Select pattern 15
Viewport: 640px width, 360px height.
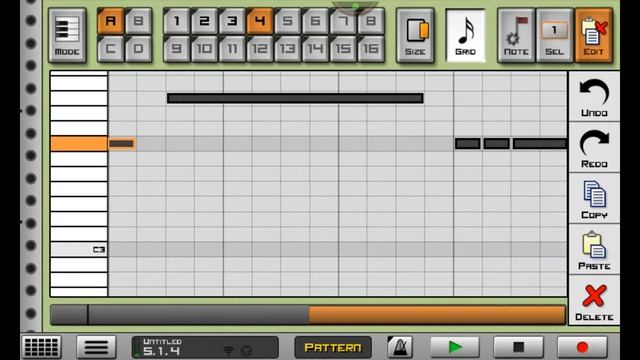pyautogui.click(x=343, y=49)
